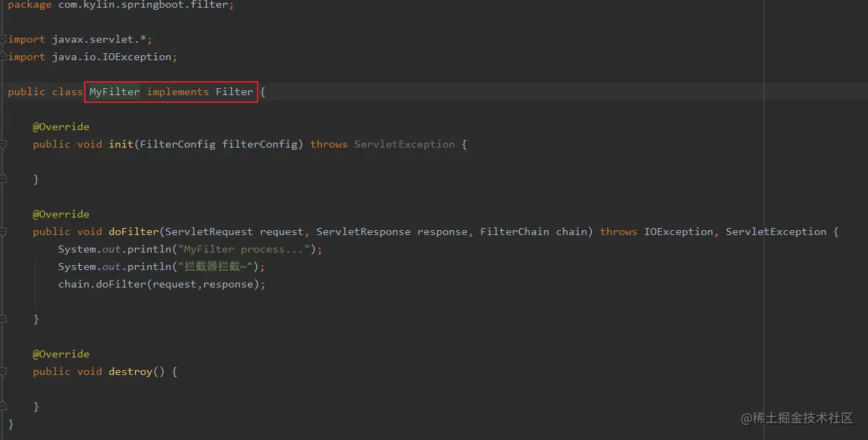The width and height of the screenshot is (868, 440).
Task: Place cursor on java.io.IOException import
Action: click(x=112, y=57)
